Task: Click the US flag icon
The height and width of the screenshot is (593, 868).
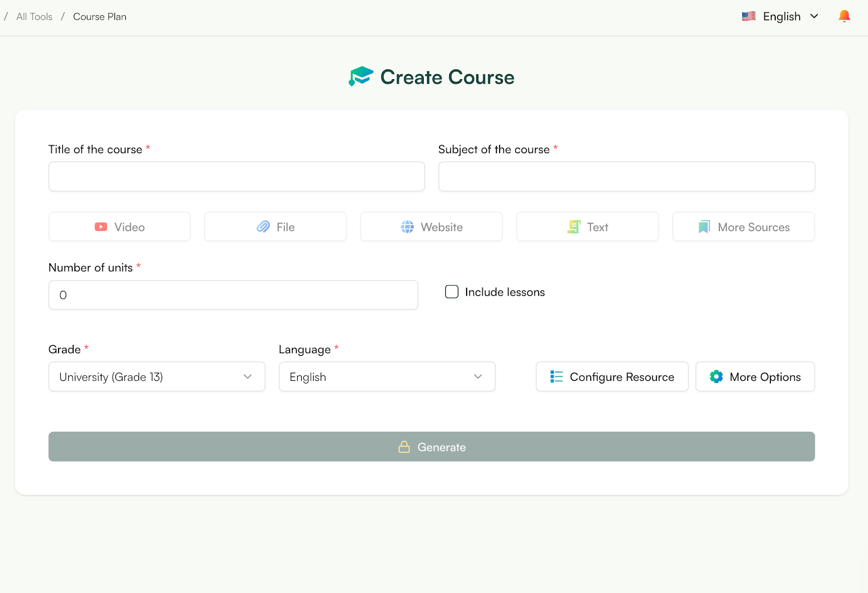Action: click(x=748, y=16)
